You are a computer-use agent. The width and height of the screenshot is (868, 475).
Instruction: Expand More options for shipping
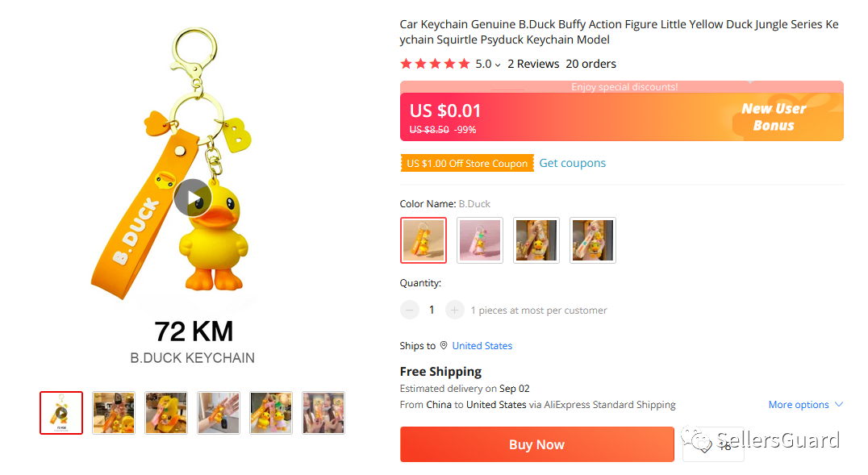(805, 405)
